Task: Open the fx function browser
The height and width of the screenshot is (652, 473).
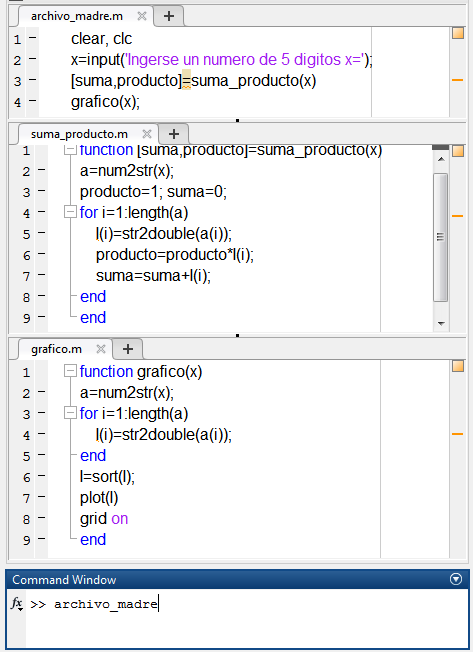Action: click(16, 603)
